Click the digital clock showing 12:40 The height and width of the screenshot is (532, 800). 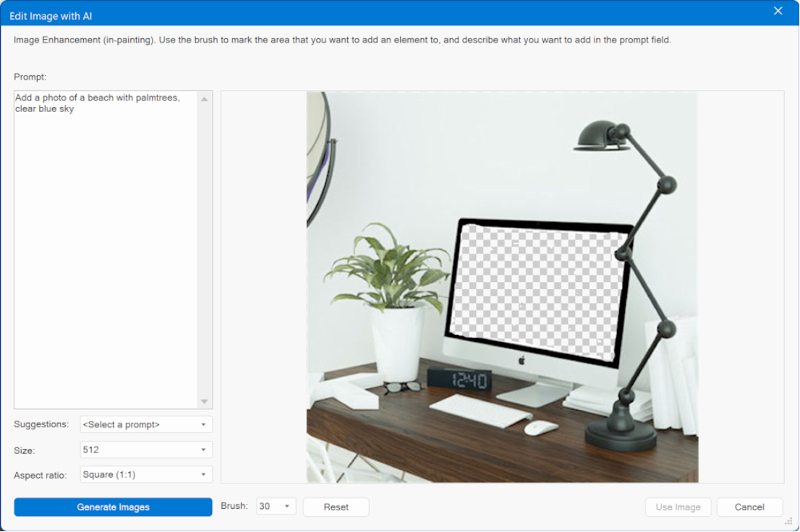pyautogui.click(x=459, y=379)
